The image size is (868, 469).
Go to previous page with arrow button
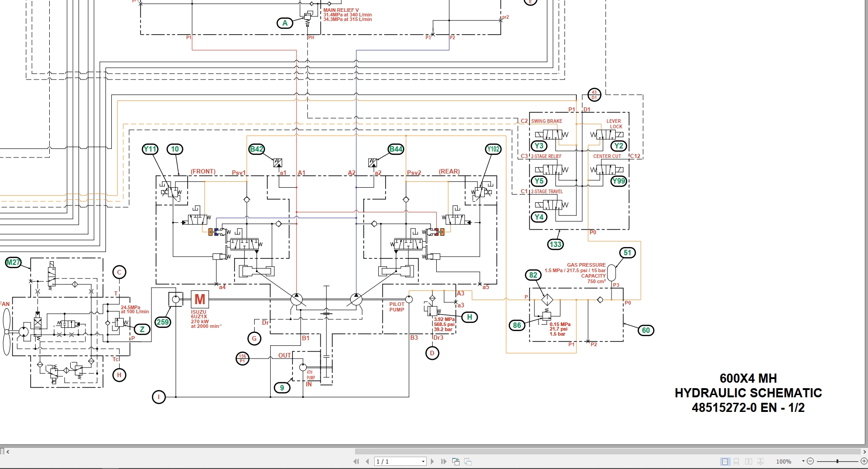pyautogui.click(x=368, y=461)
